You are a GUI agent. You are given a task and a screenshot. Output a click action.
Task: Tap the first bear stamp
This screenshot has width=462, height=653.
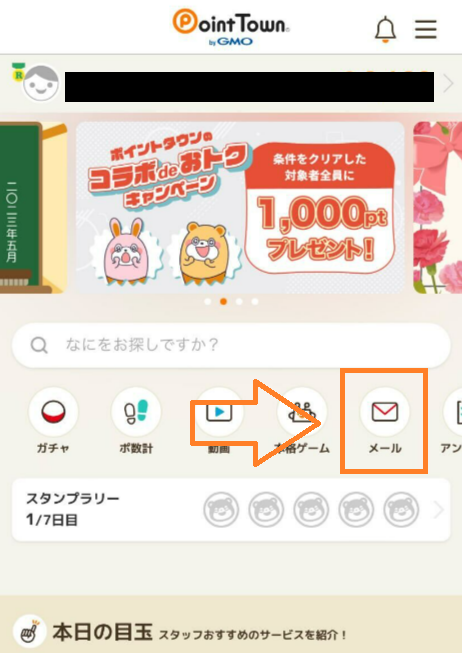point(221,509)
